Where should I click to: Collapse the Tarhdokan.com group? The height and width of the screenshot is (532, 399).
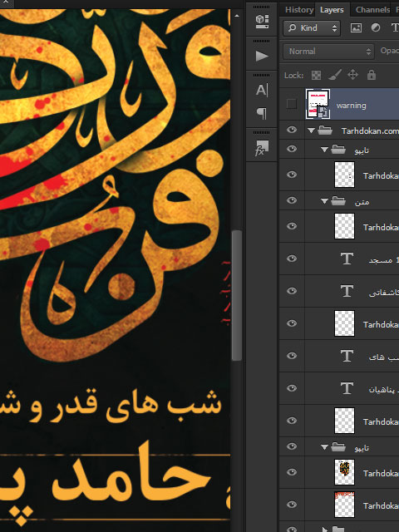pyautogui.click(x=311, y=131)
